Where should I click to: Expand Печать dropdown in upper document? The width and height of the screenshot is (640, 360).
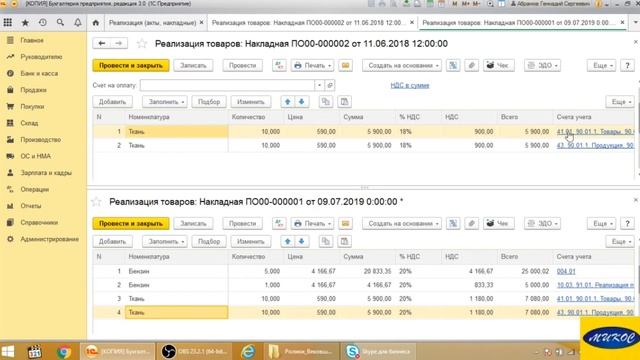(x=312, y=65)
